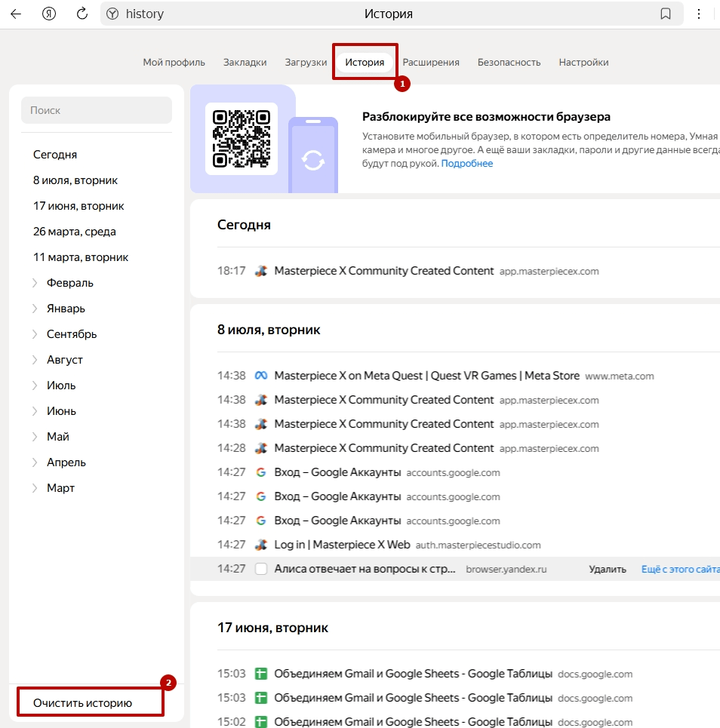Open the Мой профиль tab
720x728 pixels.
click(174, 62)
